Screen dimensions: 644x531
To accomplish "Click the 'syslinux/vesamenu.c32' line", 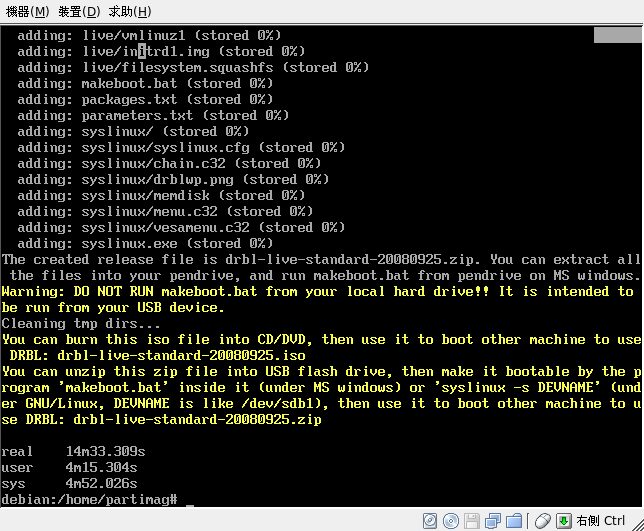I will pos(181,228).
